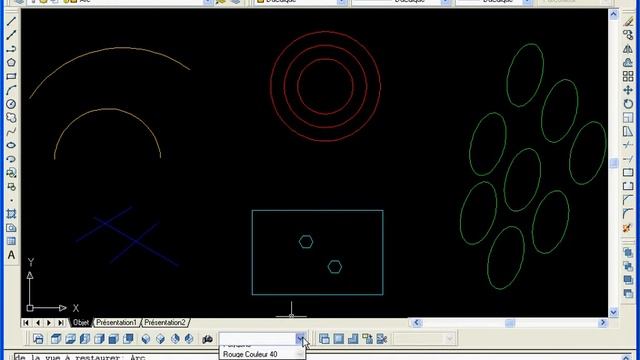Switch to the Présentation1 tab
Image resolution: width=640 pixels, height=360 pixels.
pos(116,322)
